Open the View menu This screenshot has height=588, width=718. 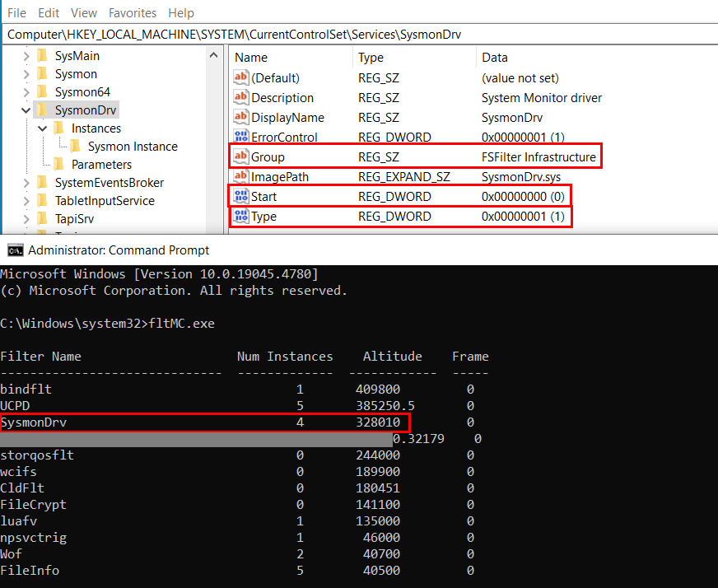point(83,13)
